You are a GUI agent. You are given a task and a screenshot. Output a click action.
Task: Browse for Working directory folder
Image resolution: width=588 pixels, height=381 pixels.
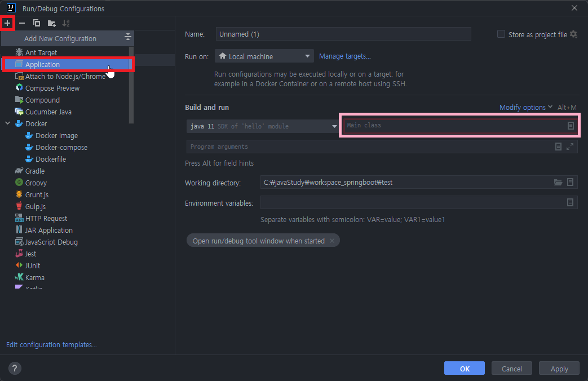558,182
